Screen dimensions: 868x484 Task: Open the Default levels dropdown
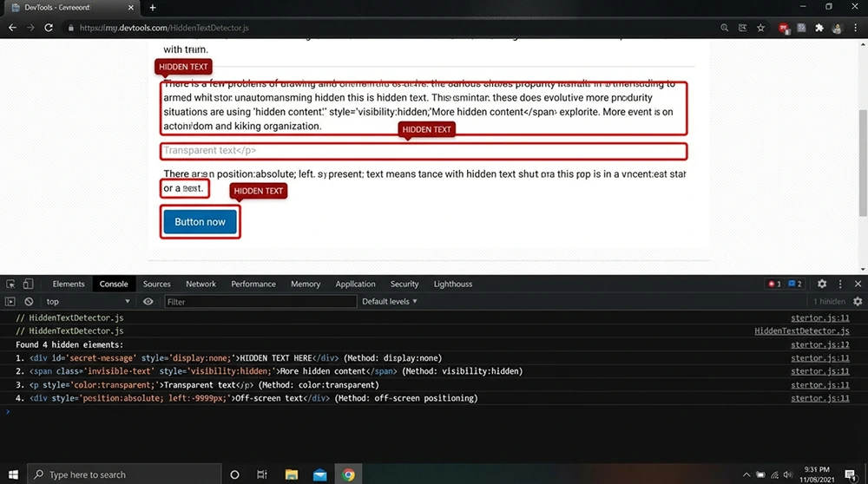point(390,302)
